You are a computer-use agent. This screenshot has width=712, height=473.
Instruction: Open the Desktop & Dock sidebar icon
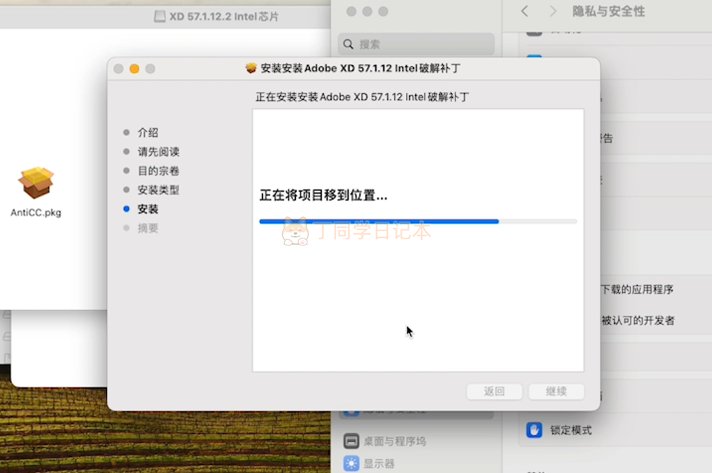pos(351,441)
